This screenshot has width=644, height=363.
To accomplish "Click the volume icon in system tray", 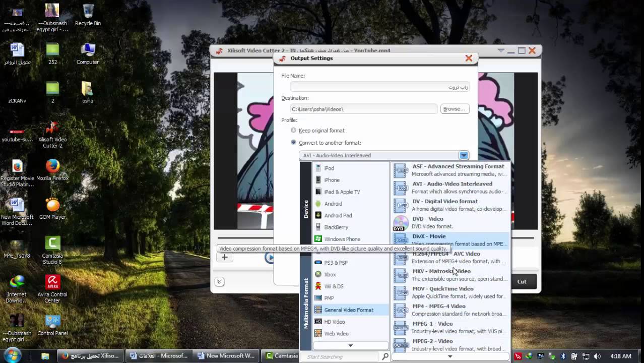I will click(x=596, y=356).
